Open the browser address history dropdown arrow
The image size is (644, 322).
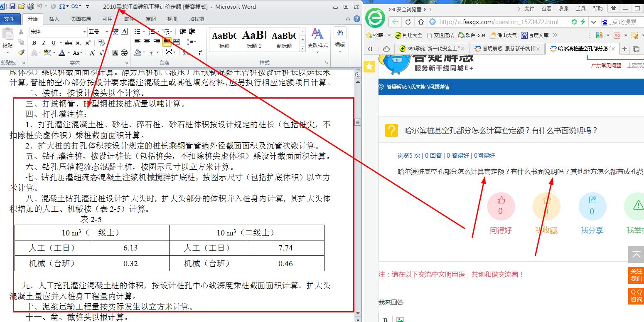tap(594, 22)
